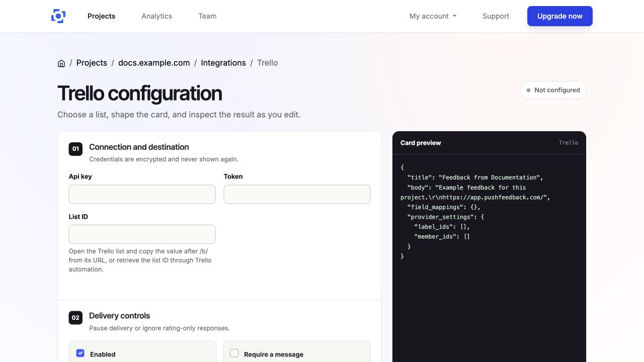The height and width of the screenshot is (362, 644).
Task: Click the Delivery controls heading
Action: (119, 316)
